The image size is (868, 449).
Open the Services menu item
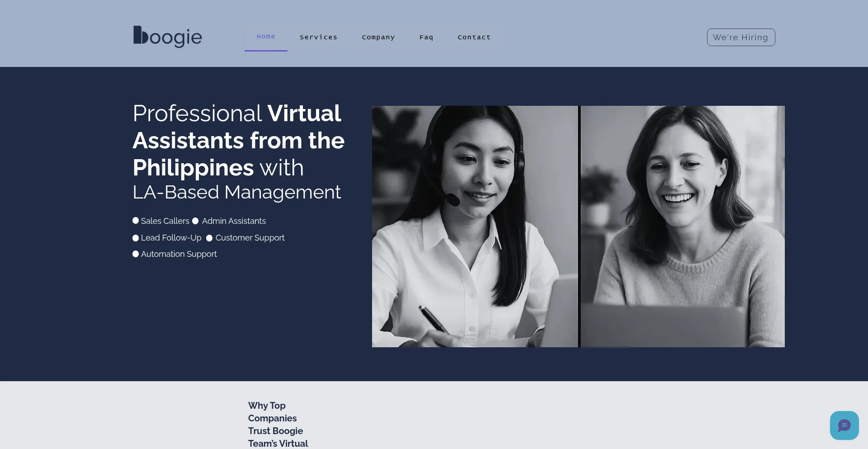pyautogui.click(x=318, y=37)
